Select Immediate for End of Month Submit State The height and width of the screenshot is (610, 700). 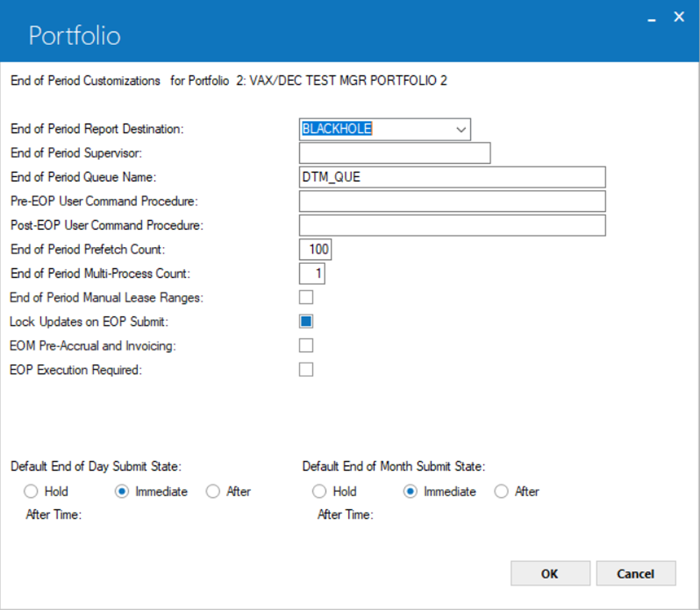(410, 492)
